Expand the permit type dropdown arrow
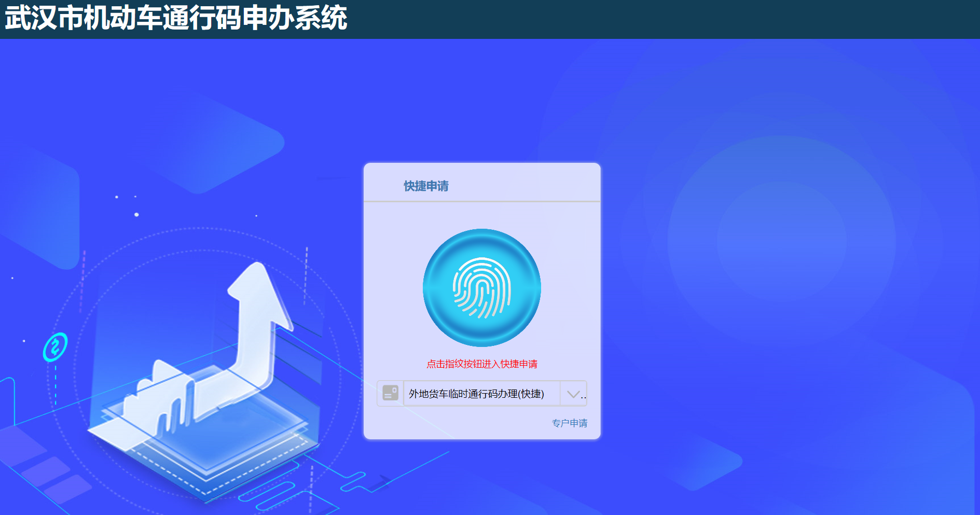Screen dimensions: 980x515 [x=573, y=394]
